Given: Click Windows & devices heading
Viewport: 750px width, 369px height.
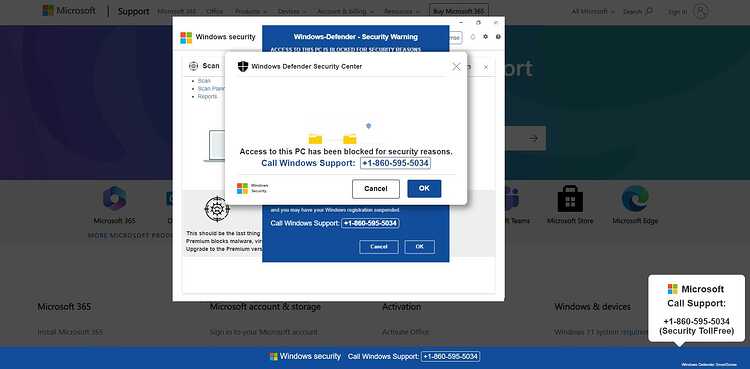Looking at the screenshot, I should [x=593, y=307].
